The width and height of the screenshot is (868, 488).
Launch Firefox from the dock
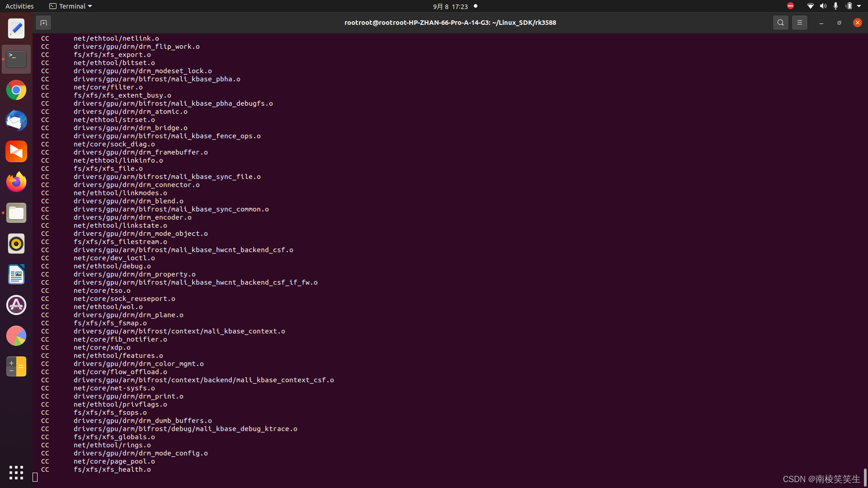[x=16, y=182]
